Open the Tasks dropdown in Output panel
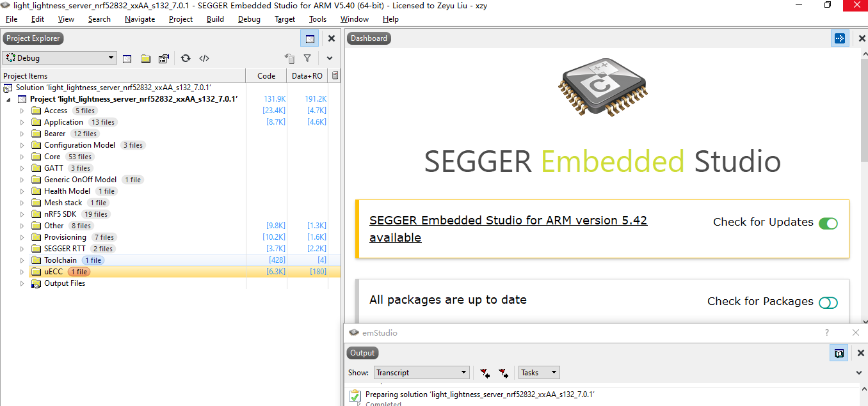This screenshot has height=406, width=868. (539, 373)
